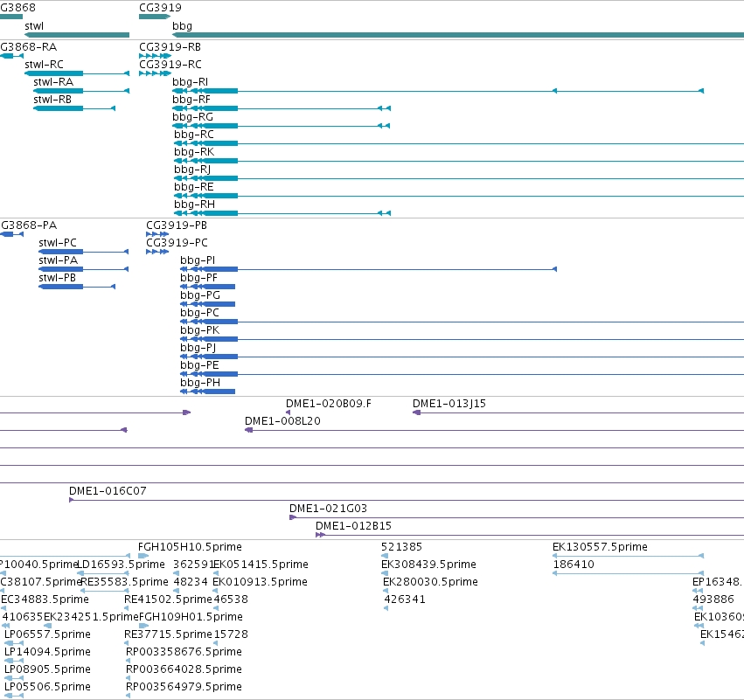This screenshot has width=744, height=700.
Task: Click the FGH109H01.5prime EST label
Action: (x=191, y=617)
